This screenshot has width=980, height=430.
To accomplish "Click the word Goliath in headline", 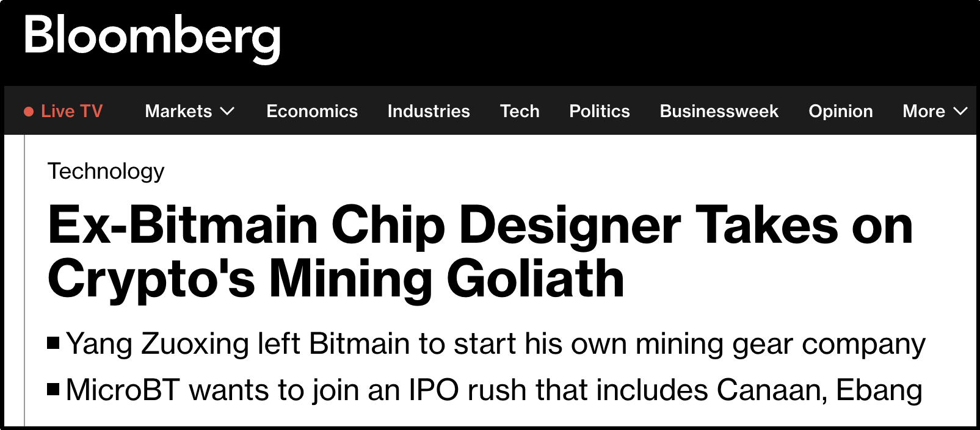I will point(535,279).
